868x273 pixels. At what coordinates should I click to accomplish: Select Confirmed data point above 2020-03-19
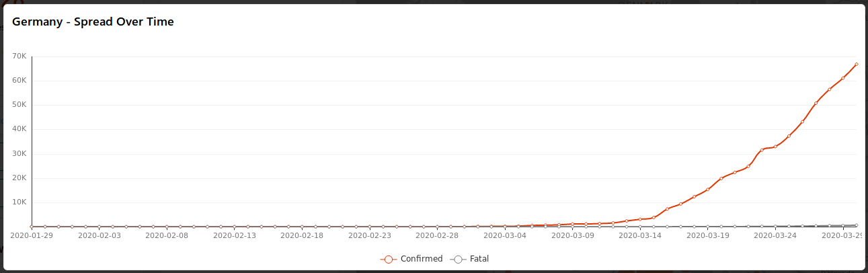[707, 190]
